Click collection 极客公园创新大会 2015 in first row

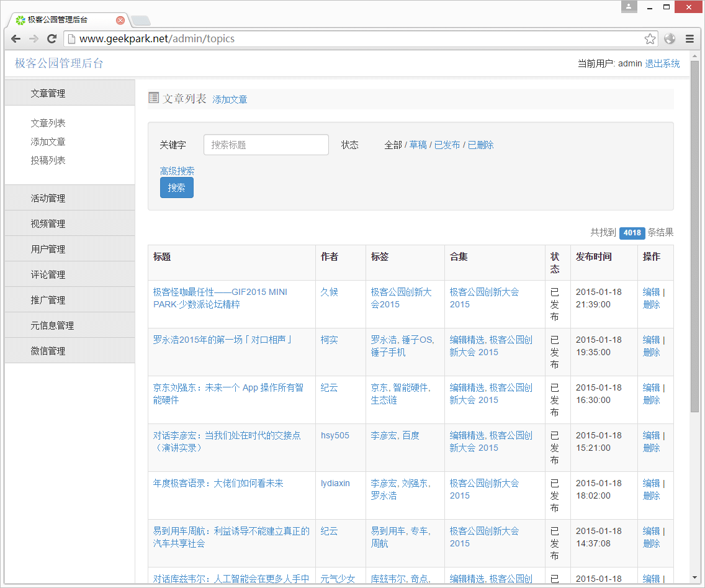pyautogui.click(x=484, y=298)
